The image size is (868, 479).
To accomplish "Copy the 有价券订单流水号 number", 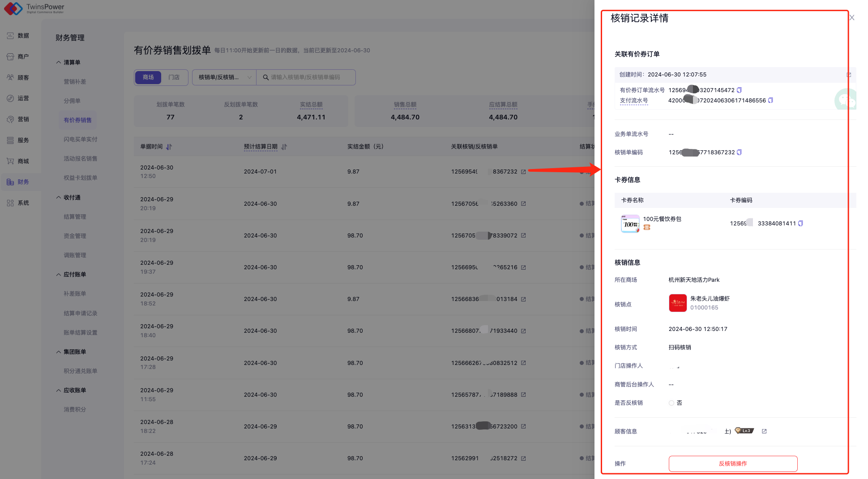I will [739, 90].
